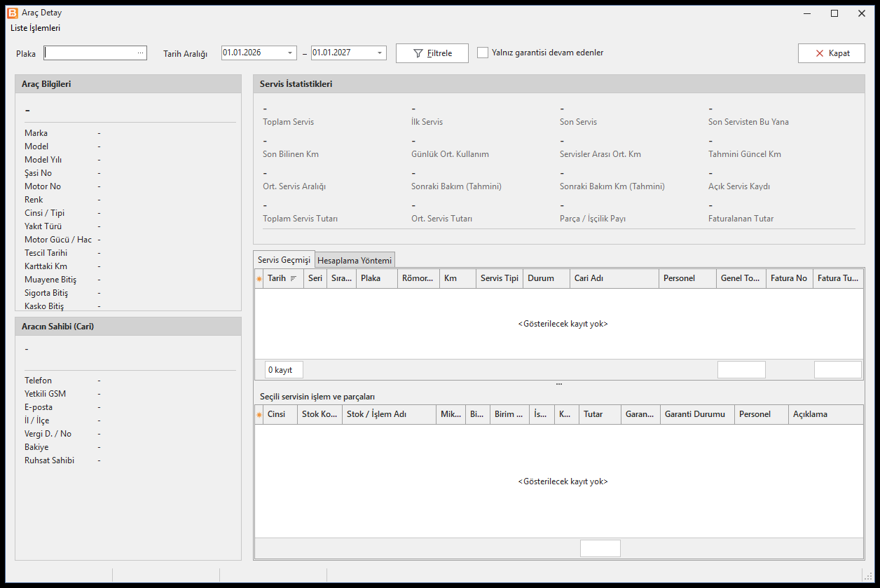The height and width of the screenshot is (588, 880).
Task: Click Personel column header in Servis Geçmişi grid
Action: (688, 278)
